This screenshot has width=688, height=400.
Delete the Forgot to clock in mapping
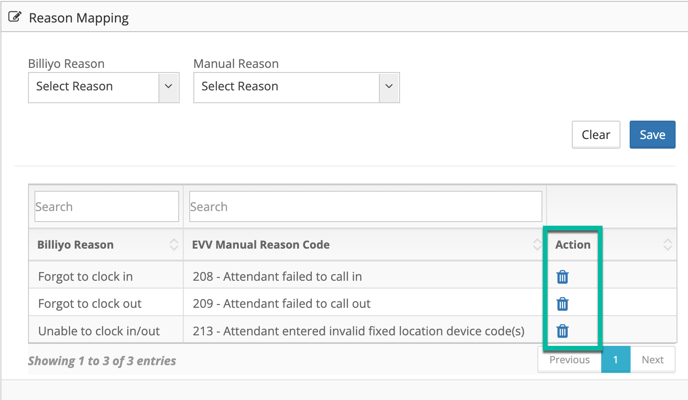point(563,277)
